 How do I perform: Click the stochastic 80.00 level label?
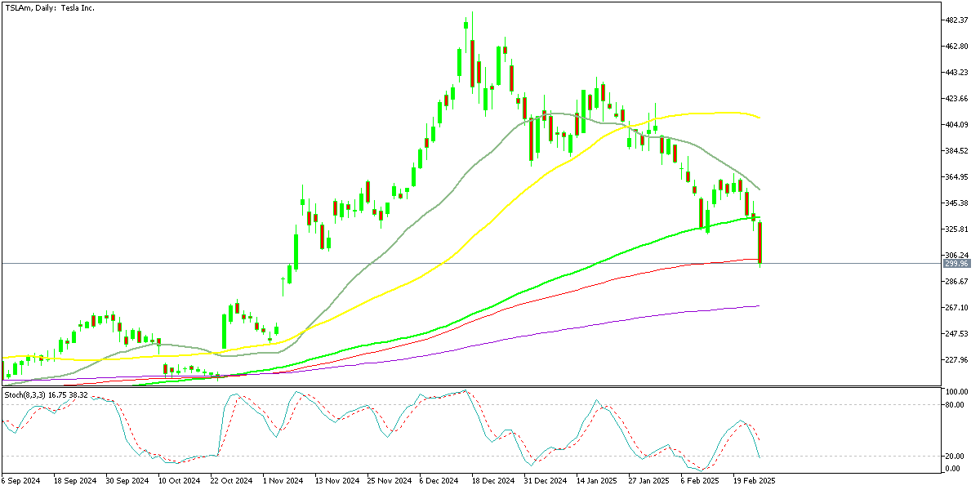pos(954,404)
